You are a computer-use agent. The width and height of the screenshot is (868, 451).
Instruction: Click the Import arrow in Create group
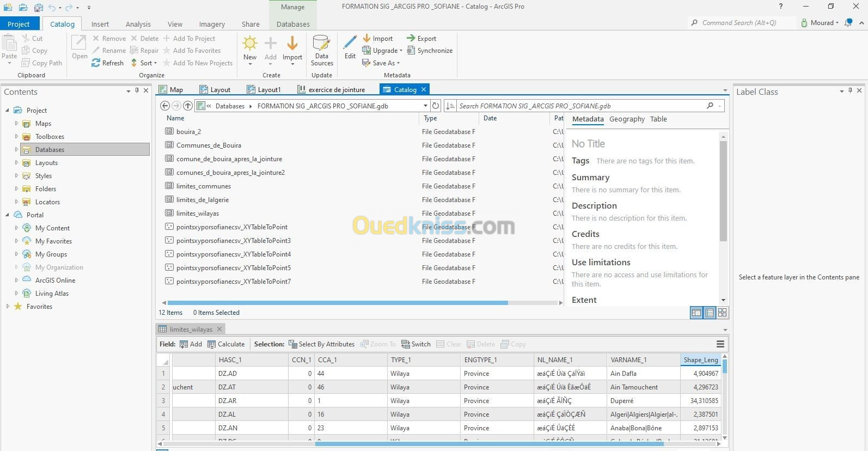click(x=292, y=43)
